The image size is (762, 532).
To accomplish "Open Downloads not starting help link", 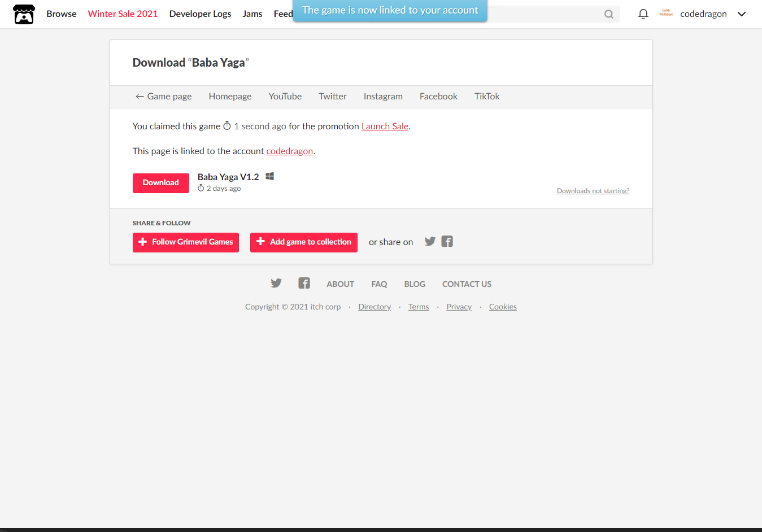I will [x=593, y=191].
